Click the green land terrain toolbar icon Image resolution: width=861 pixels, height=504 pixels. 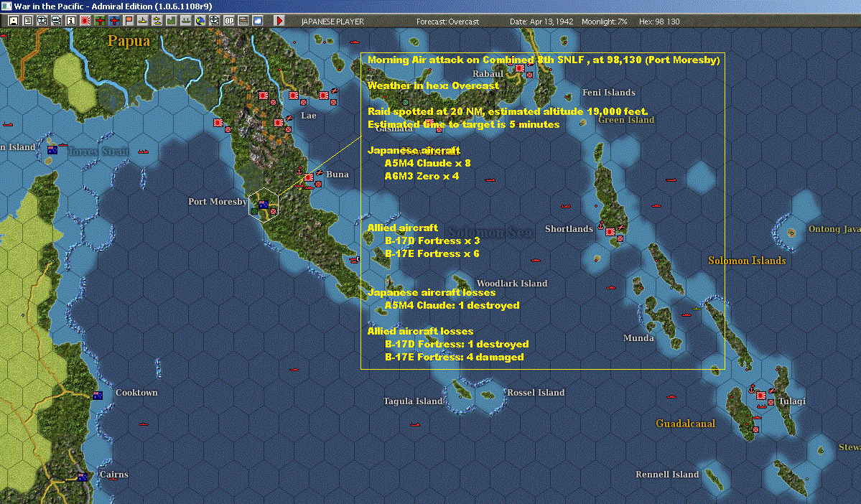172,21
